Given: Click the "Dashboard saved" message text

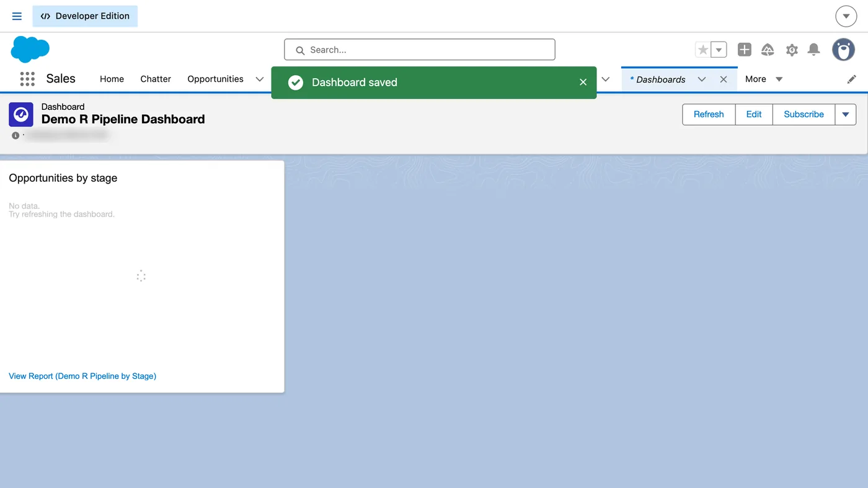Looking at the screenshot, I should pos(355,82).
